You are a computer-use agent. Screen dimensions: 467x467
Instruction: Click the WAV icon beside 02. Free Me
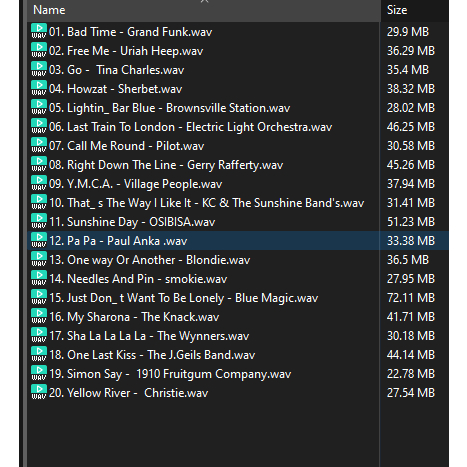coord(39,50)
